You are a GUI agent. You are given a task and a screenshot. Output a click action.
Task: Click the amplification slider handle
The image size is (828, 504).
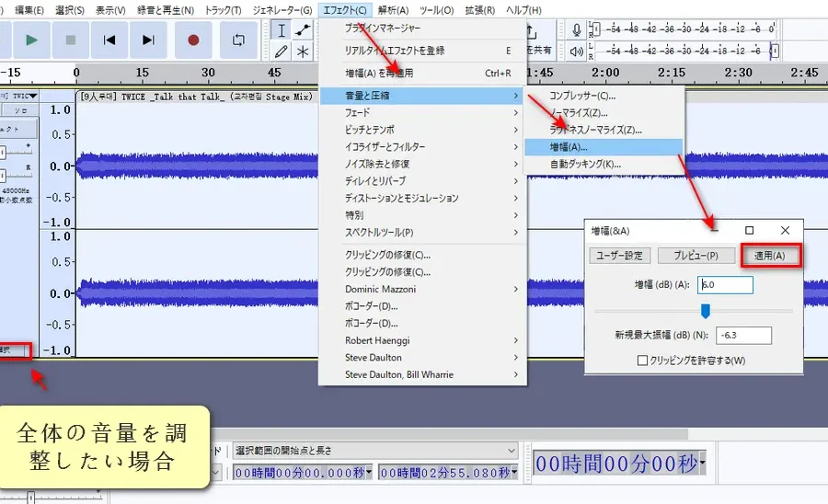click(706, 311)
